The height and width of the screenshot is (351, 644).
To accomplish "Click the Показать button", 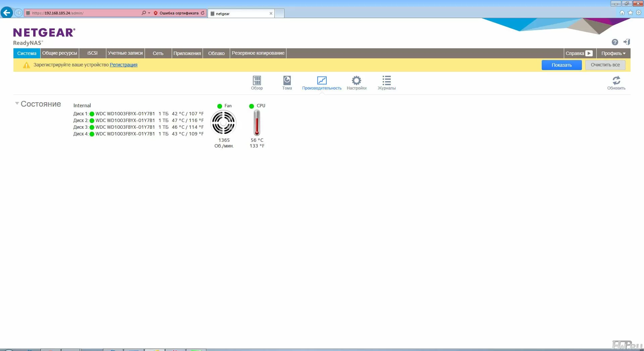I will (x=561, y=65).
